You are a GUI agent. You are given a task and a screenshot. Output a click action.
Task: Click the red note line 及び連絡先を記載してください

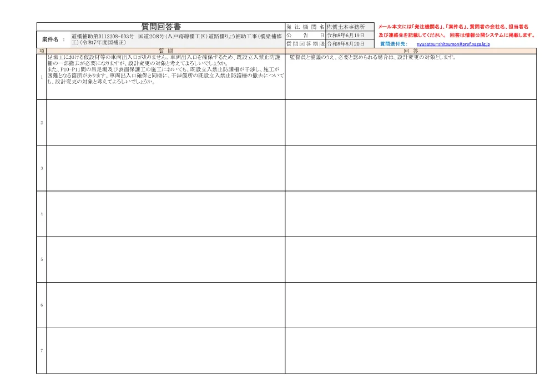[x=457, y=36]
